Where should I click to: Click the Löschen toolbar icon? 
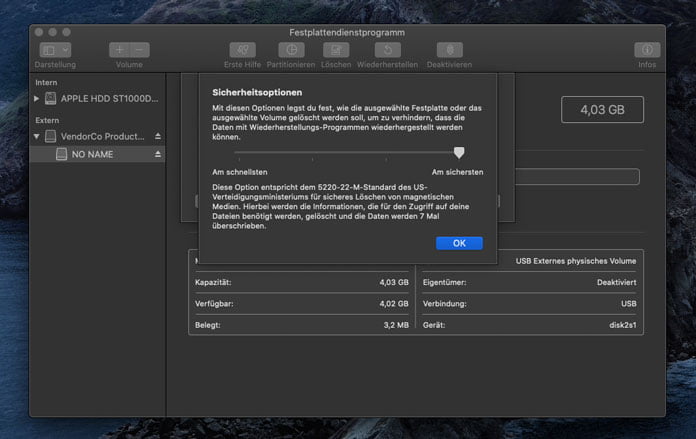336,49
